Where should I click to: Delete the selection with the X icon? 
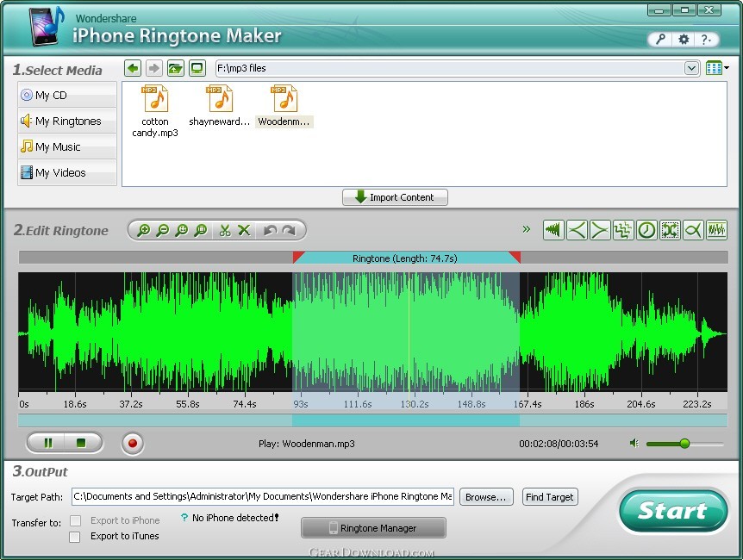click(244, 230)
